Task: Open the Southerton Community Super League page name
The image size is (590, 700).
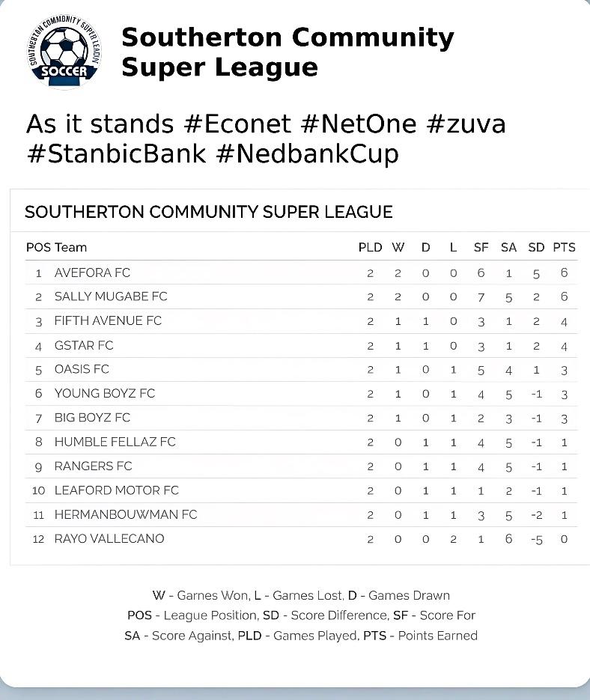Action: [x=288, y=52]
